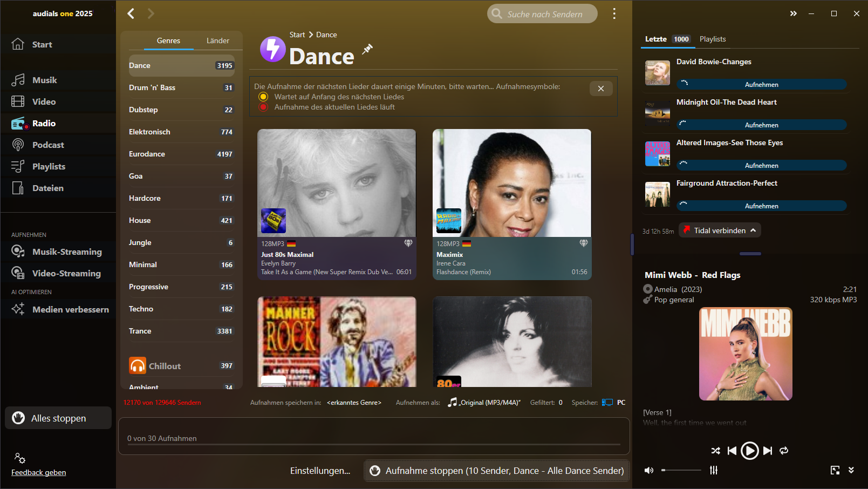Change save genre <erkanntes Genre>
The image size is (868, 489).
[354, 403]
